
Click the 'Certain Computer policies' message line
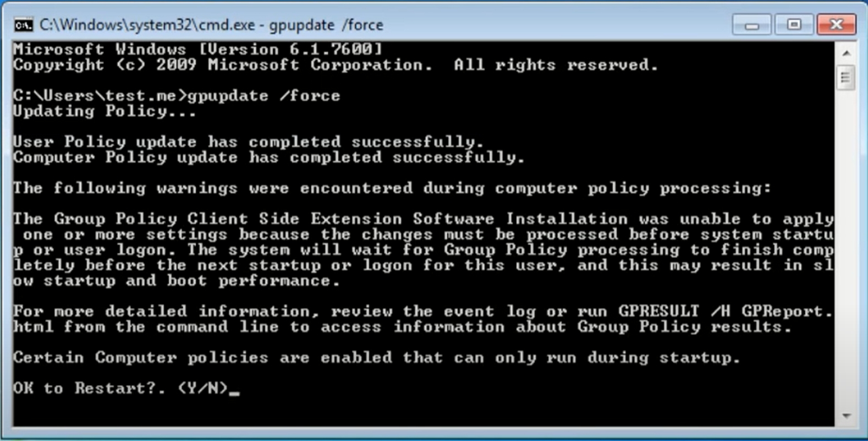tap(376, 358)
